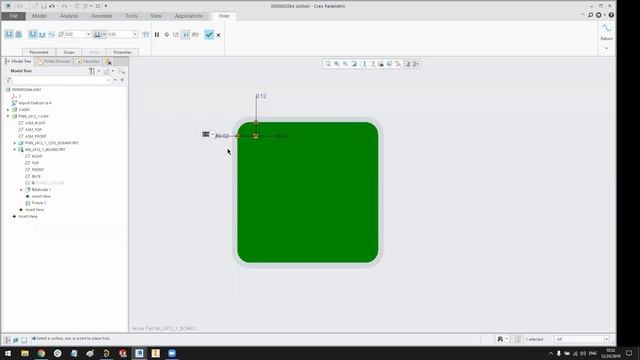Click the Undo arrow in quick access toolbar
This screenshot has height=360, width=640.
click(51, 6)
